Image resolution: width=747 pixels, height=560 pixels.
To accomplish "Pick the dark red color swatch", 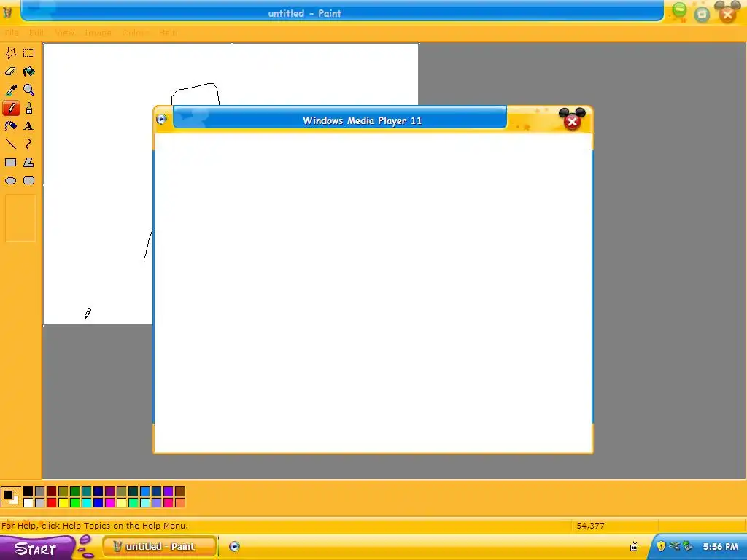I will 52,491.
